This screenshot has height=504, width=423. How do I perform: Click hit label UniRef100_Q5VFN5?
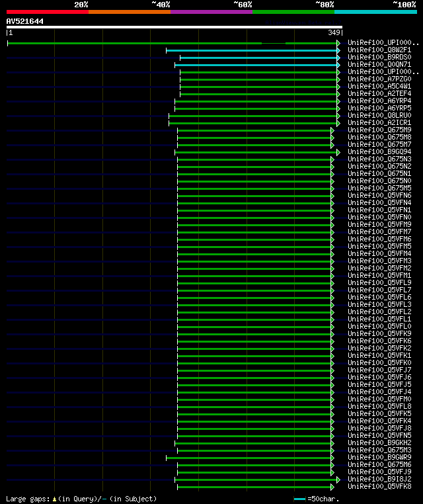(x=379, y=435)
